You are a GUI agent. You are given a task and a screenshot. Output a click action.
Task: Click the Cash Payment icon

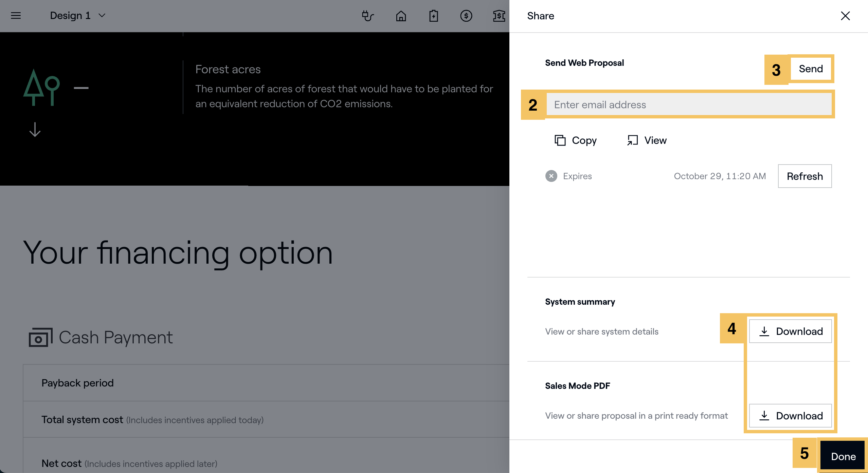point(40,337)
